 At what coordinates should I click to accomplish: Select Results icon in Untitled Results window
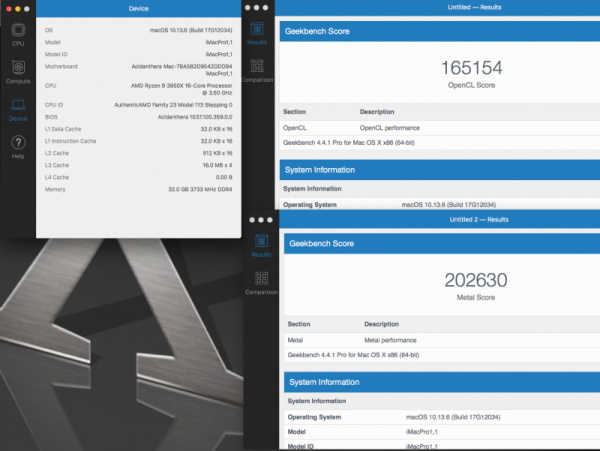(x=257, y=33)
